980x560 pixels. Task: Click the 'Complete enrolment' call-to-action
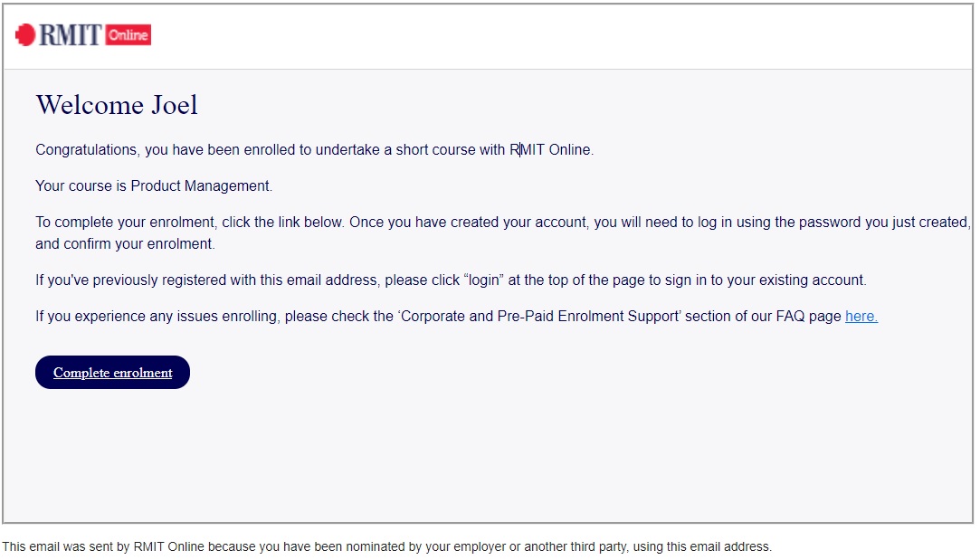coord(112,372)
